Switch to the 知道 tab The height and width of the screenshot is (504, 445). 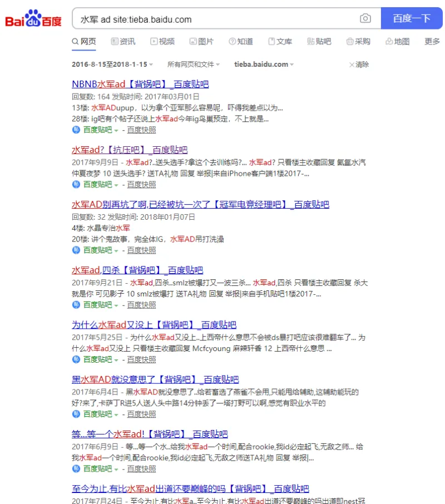point(241,42)
